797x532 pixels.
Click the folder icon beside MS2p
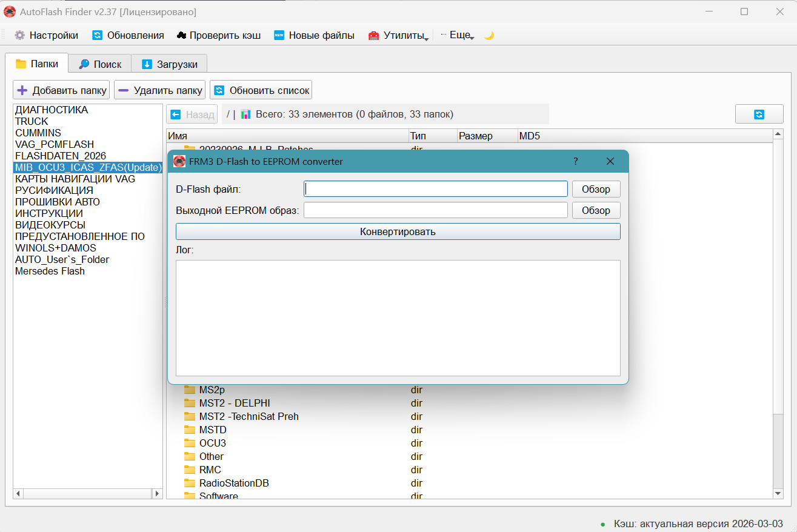(190, 390)
